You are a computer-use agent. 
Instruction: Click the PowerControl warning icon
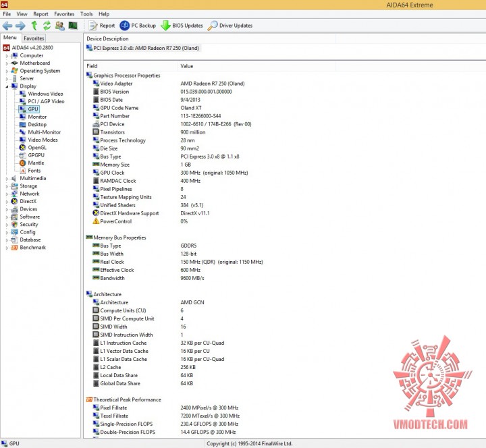coord(96,221)
